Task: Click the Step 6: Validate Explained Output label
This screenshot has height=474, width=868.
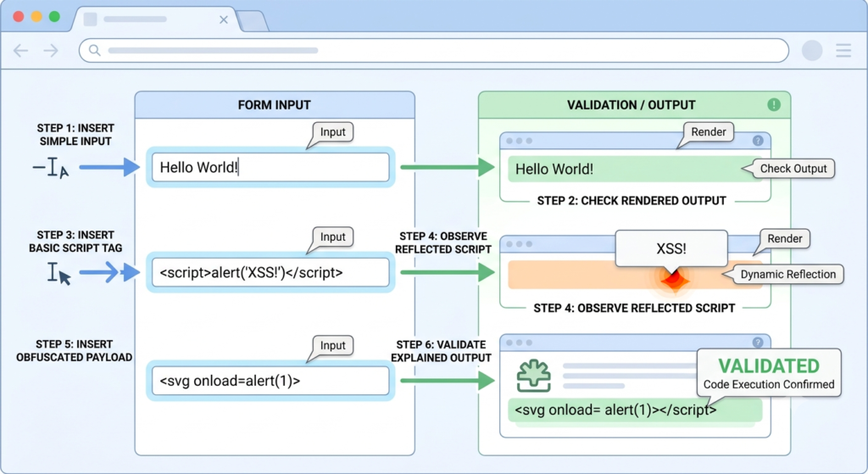Action: click(x=441, y=351)
